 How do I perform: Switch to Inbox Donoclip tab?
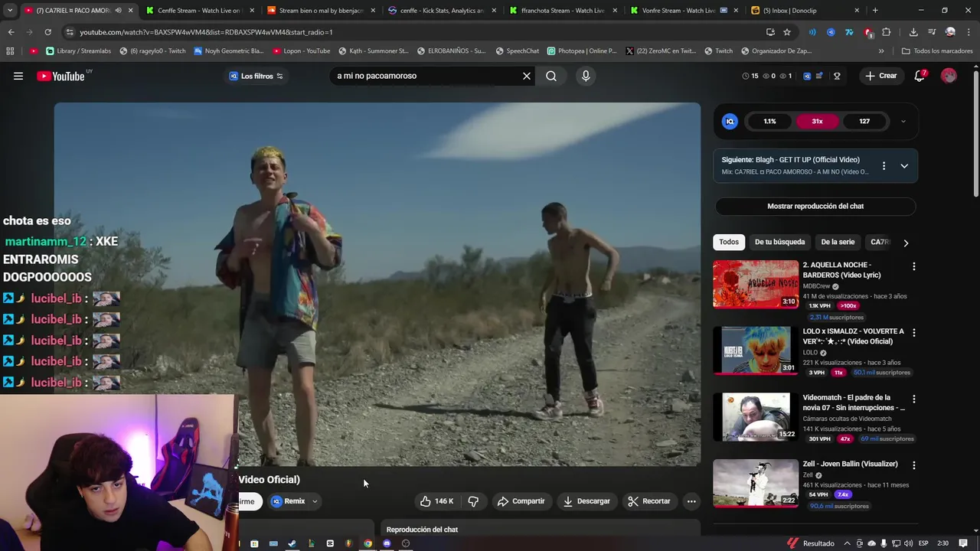[804, 11]
